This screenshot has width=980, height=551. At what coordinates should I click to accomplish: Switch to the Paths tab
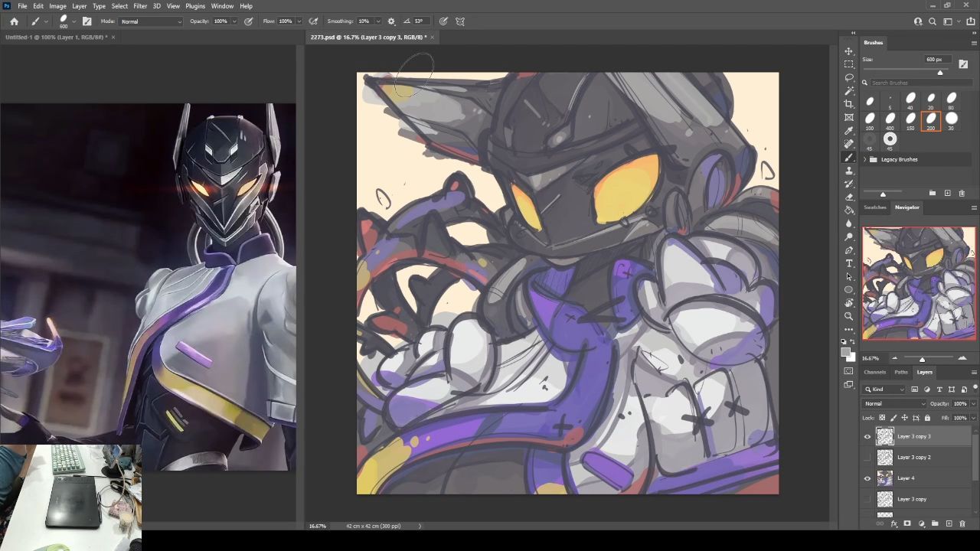tap(901, 373)
